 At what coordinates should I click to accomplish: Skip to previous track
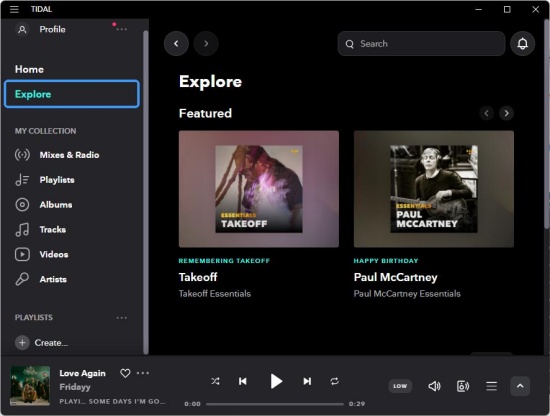[x=242, y=381]
